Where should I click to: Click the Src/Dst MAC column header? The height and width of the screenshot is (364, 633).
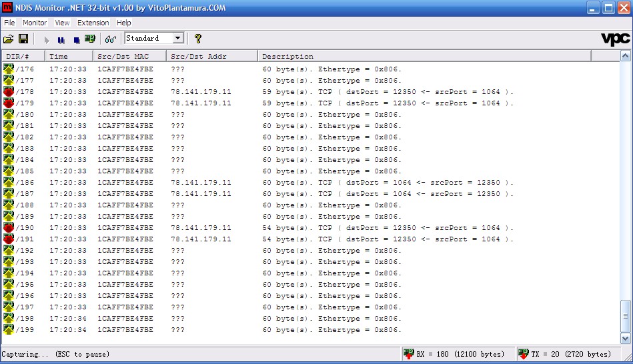(130, 56)
